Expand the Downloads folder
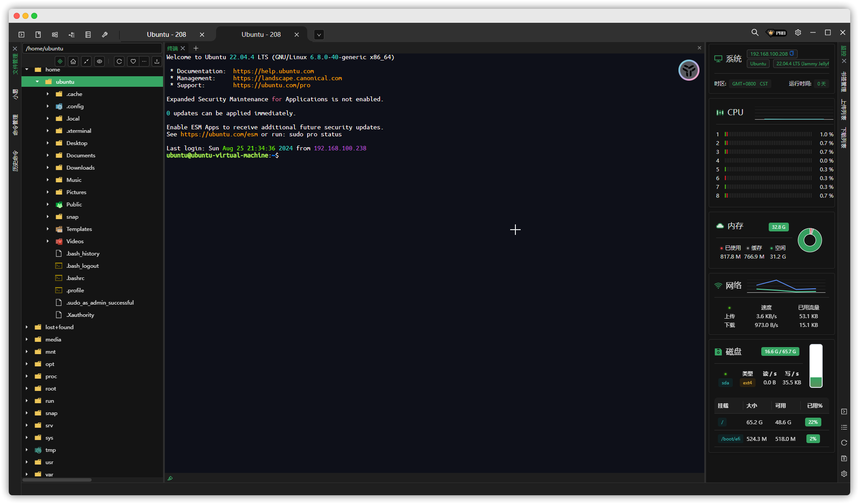The image size is (859, 504). [48, 167]
